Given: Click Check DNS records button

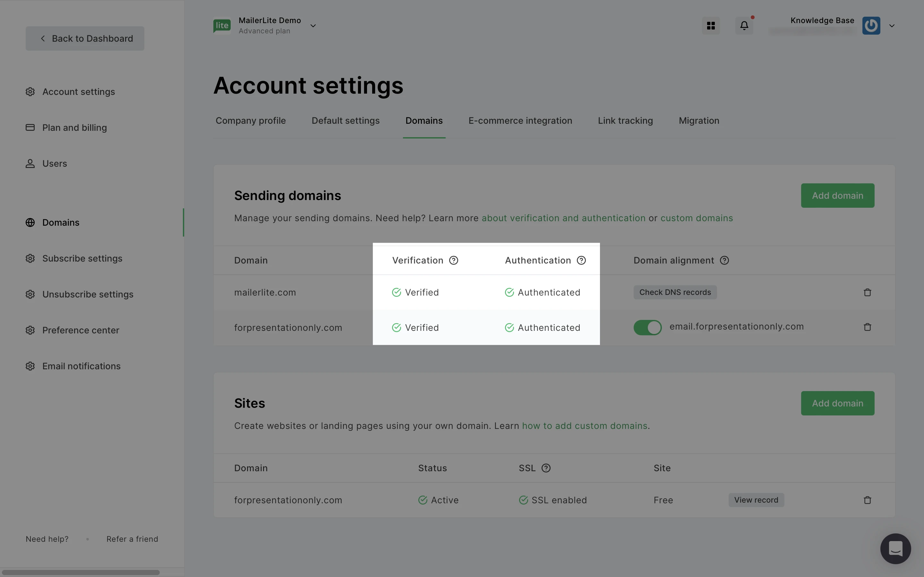Looking at the screenshot, I should click(675, 292).
